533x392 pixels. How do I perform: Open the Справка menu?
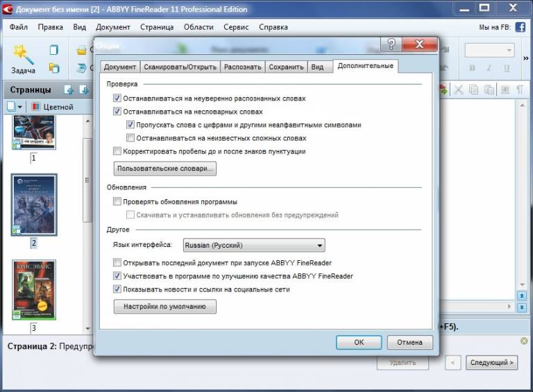tap(273, 27)
